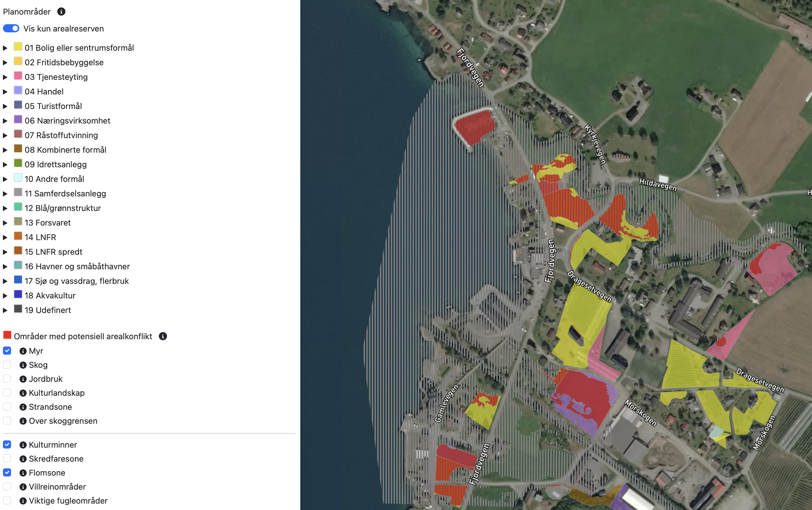
Task: Expand the 06 Næringsvirksomhet category
Action: tap(5, 121)
